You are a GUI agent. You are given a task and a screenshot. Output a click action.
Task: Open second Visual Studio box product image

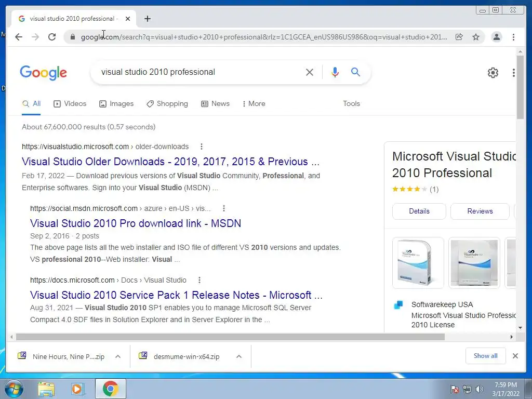474,263
